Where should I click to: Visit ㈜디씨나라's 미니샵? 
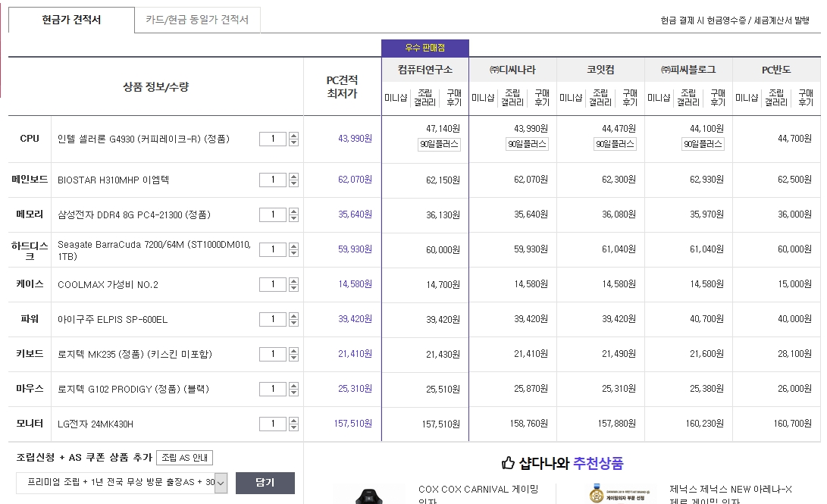point(483,98)
